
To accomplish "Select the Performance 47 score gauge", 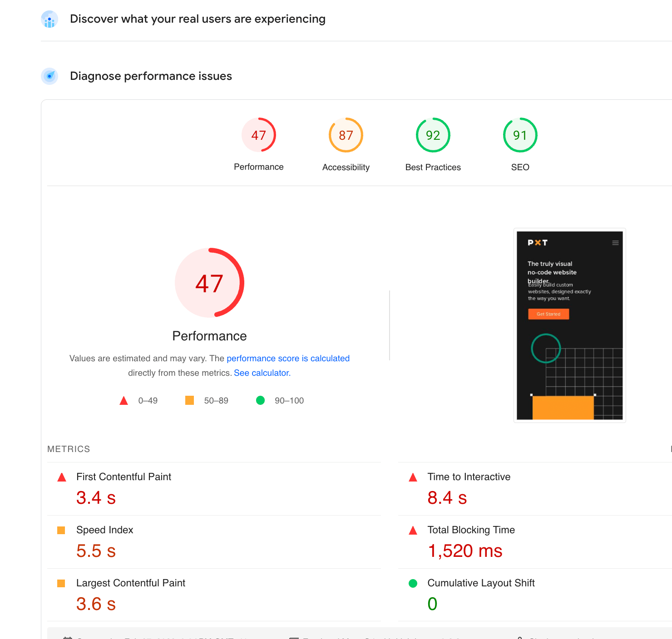I will click(258, 135).
